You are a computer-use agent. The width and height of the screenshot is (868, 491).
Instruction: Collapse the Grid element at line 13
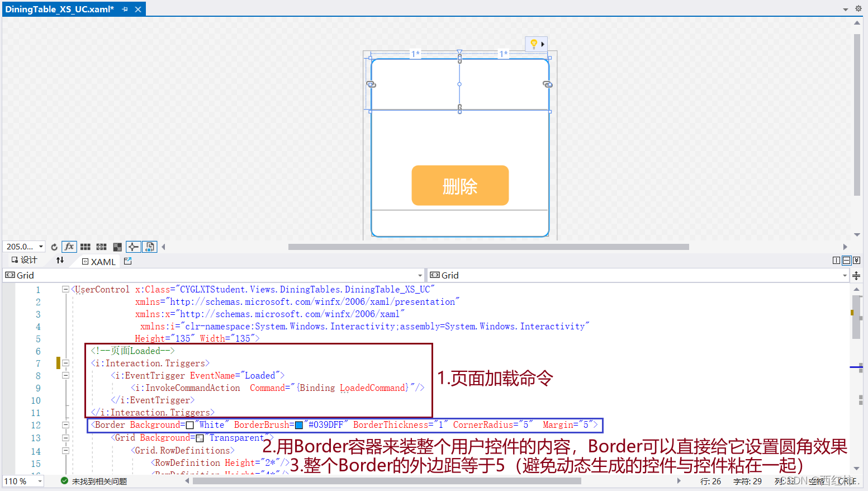(65, 438)
